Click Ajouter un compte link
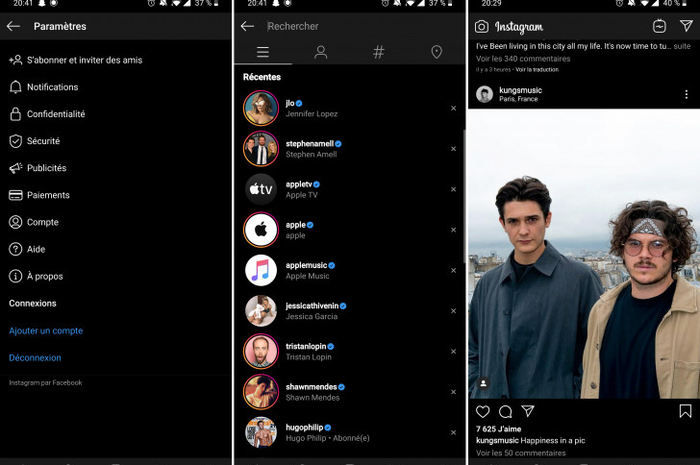The image size is (700, 465). 46,331
